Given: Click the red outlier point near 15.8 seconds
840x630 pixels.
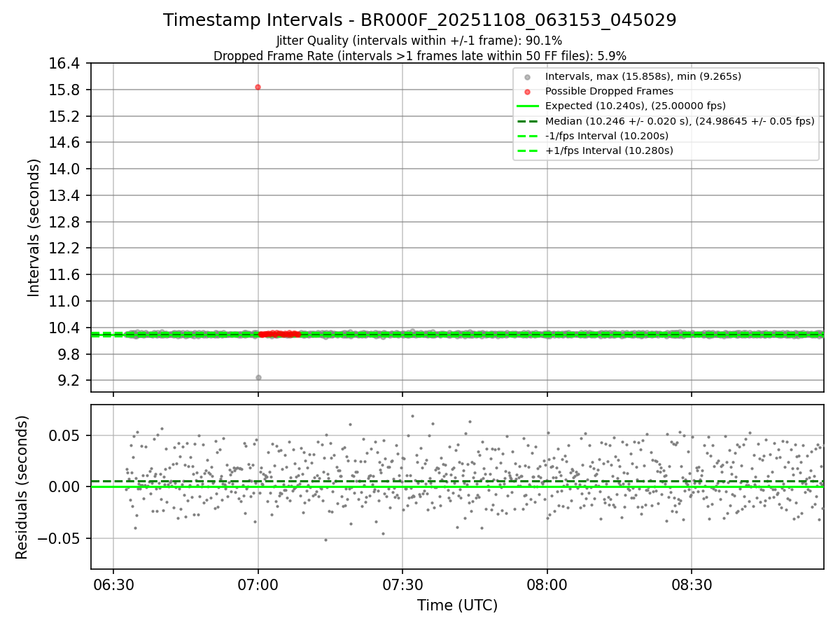Looking at the screenshot, I should [x=258, y=87].
